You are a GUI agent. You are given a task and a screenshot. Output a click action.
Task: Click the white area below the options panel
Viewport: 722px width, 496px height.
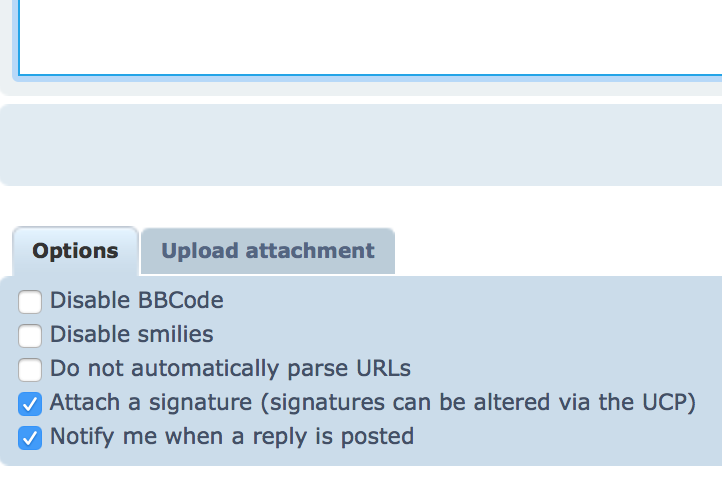(x=360, y=482)
